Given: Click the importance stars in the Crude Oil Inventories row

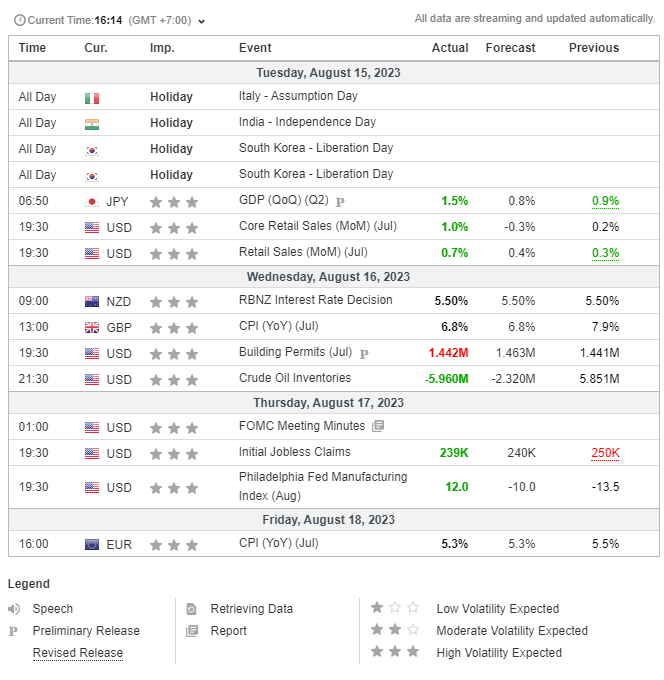Looking at the screenshot, I should [x=174, y=380].
